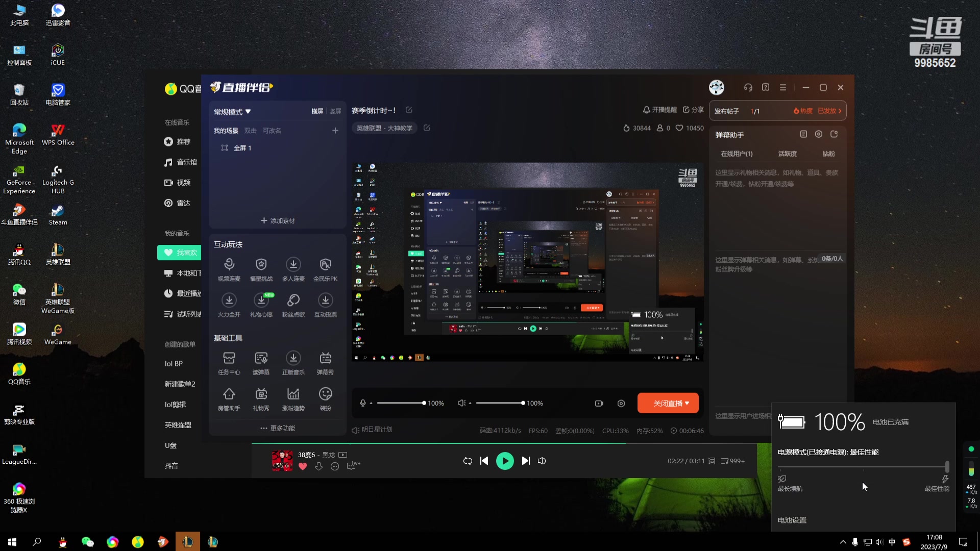The image size is (980, 551).
Task: Open 正版音乐 licensed music tool
Action: [x=293, y=363]
